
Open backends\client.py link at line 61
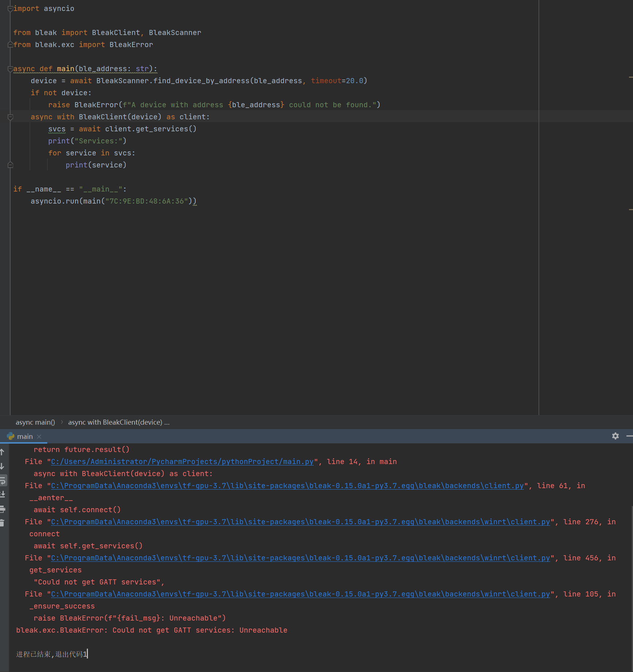[287, 486]
